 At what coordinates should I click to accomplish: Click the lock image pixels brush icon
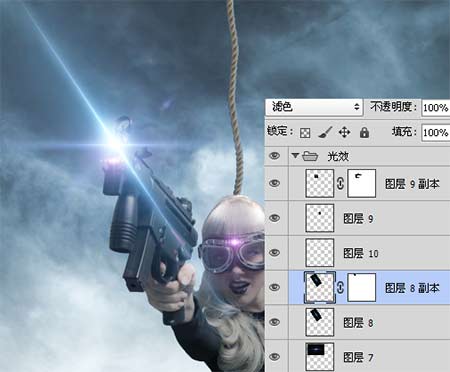(x=325, y=132)
